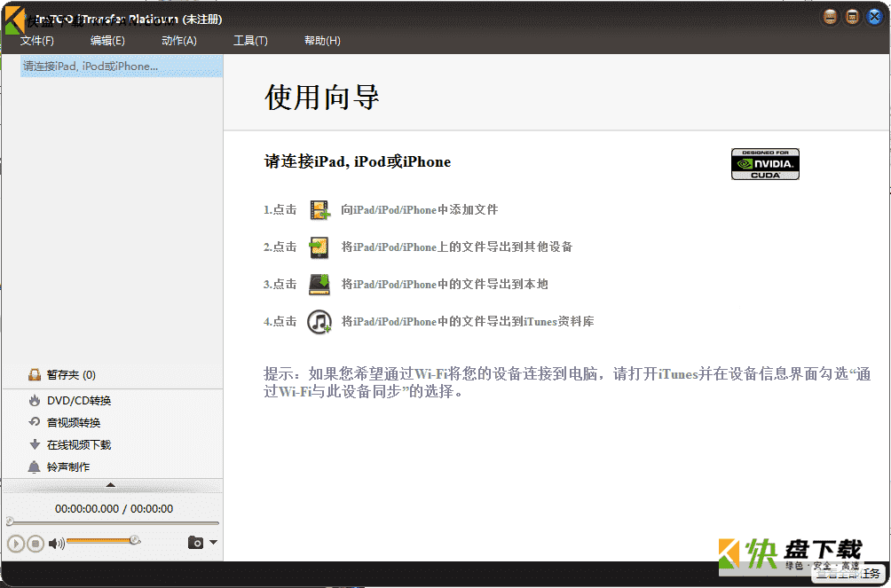
Task: Click text 将iPad/iPod/iPhone上的文件导出到其他设备
Action: [457, 247]
